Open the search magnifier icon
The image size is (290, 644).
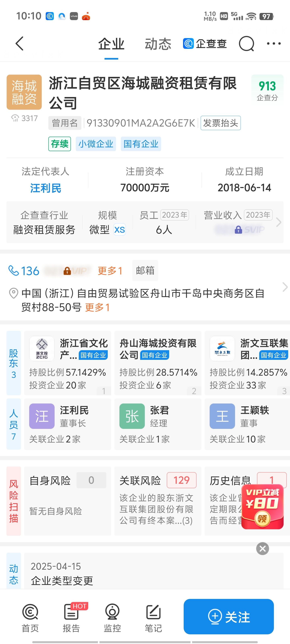pos(246,43)
